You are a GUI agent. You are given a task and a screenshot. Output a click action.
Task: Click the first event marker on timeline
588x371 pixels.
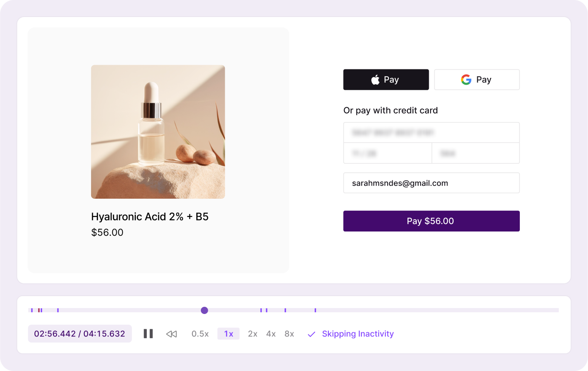[x=32, y=310]
